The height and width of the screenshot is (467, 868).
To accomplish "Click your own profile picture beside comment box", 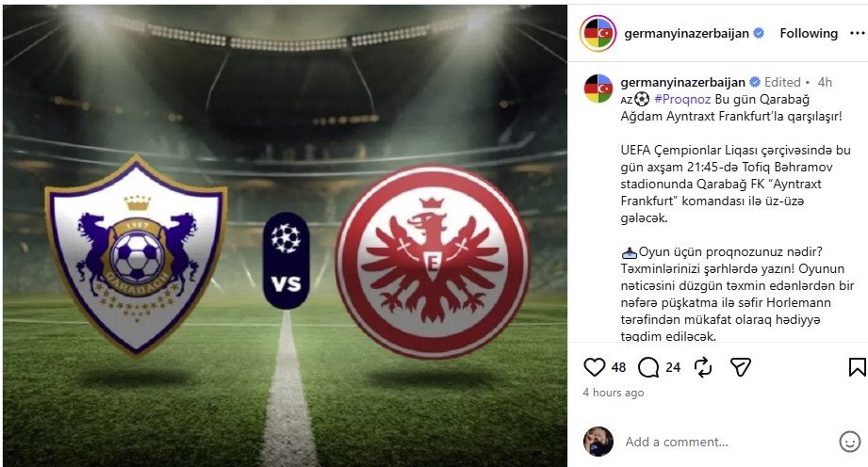I will point(598,442).
